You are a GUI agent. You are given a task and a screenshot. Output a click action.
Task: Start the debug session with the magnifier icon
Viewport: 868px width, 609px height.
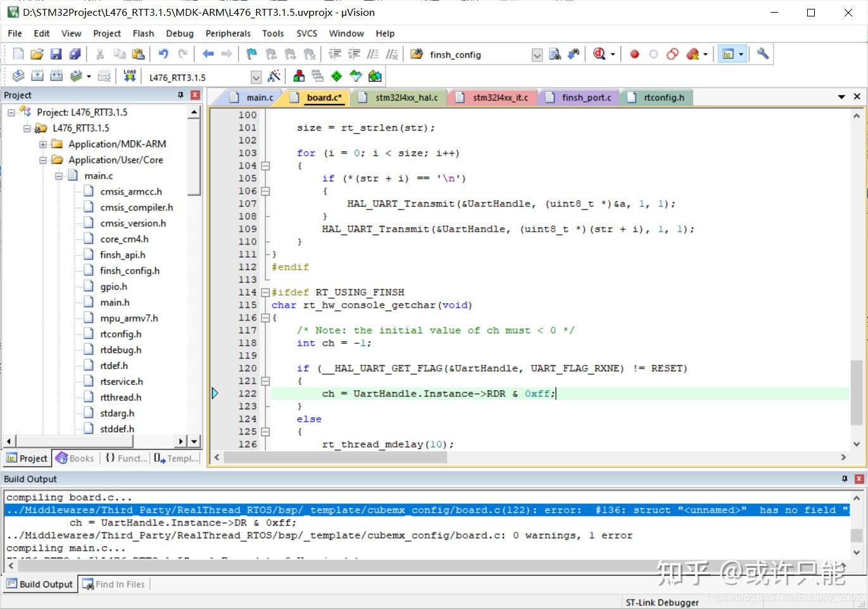click(599, 54)
